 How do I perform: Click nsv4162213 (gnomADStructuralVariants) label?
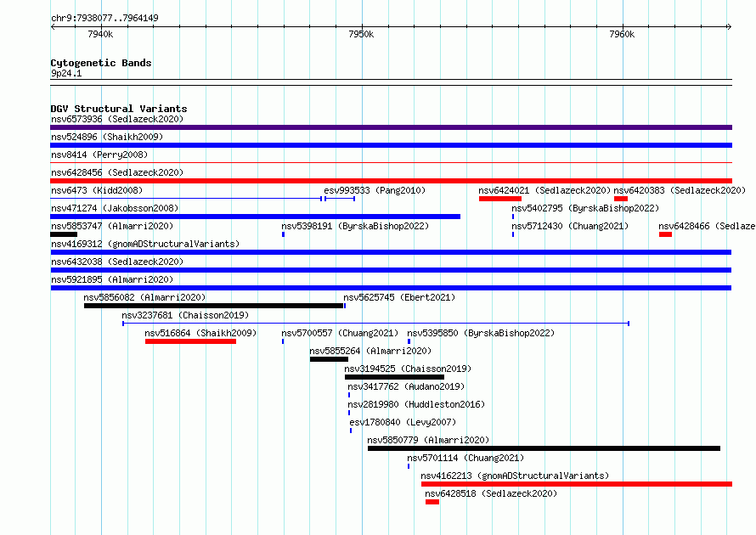(515, 476)
